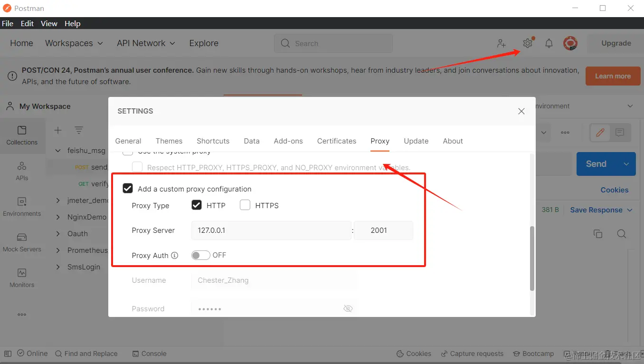Open the Send button dropdown arrow
Screen dimensions: 644x364
tap(626, 164)
